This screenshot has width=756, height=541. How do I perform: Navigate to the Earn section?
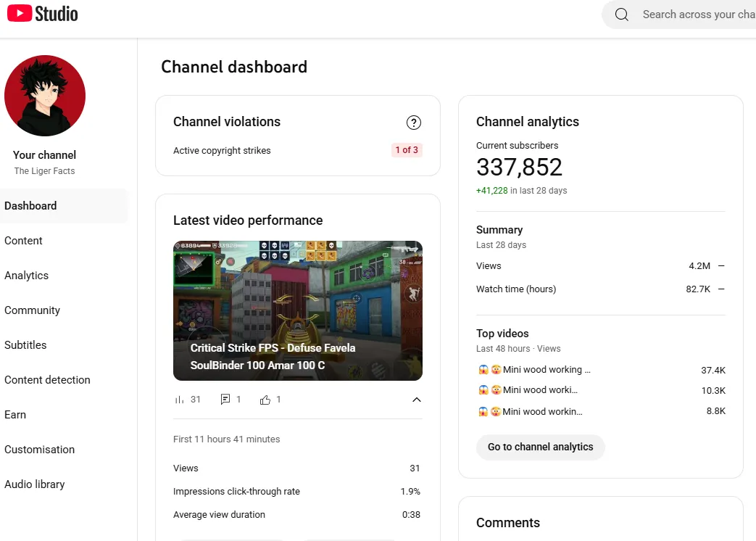15,415
